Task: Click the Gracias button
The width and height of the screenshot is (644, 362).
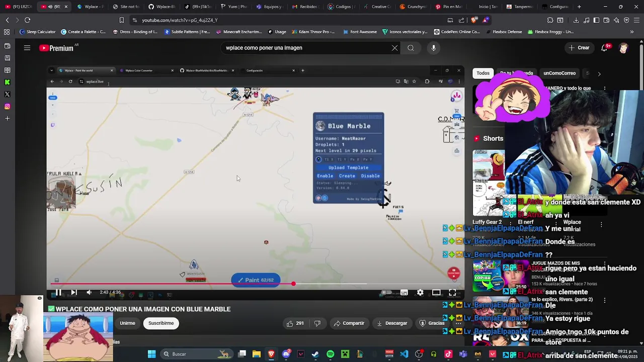Action: [x=432, y=323]
